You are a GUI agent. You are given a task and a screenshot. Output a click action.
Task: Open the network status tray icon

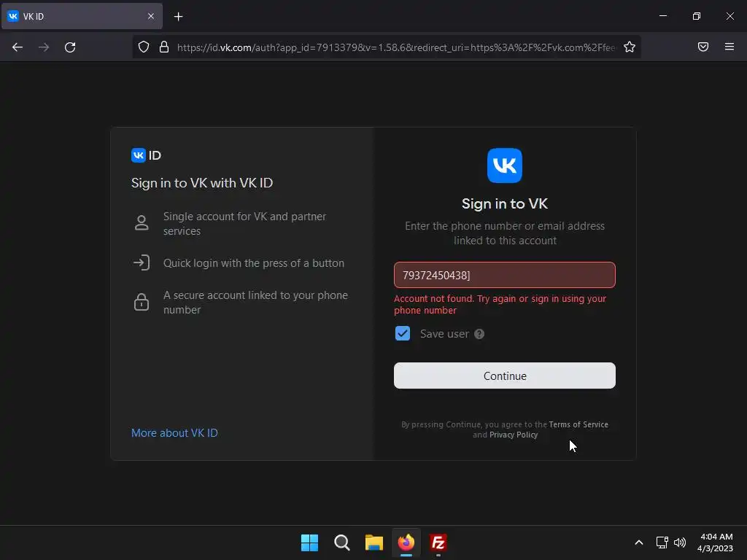(x=662, y=542)
